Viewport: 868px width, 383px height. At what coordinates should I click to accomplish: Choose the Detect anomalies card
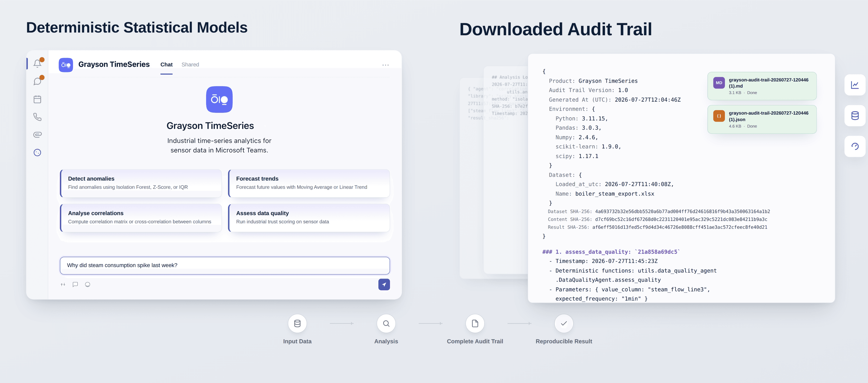tap(141, 183)
